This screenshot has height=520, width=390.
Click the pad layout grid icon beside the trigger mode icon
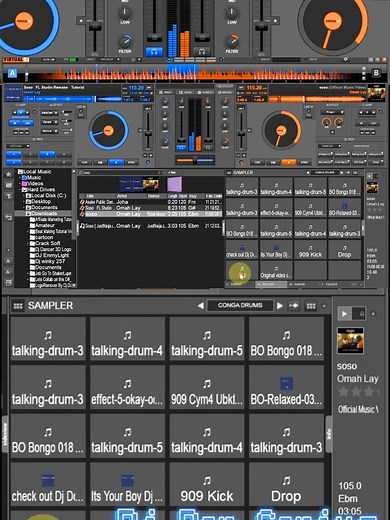311,306
